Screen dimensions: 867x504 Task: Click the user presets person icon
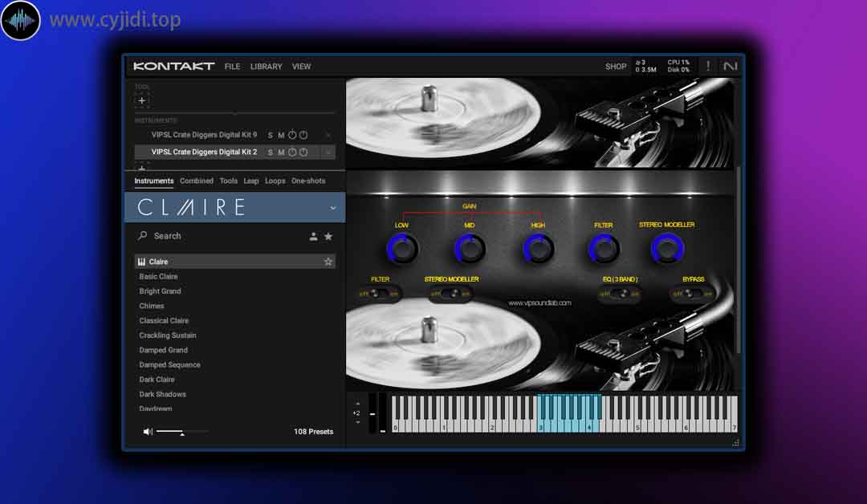click(x=314, y=237)
